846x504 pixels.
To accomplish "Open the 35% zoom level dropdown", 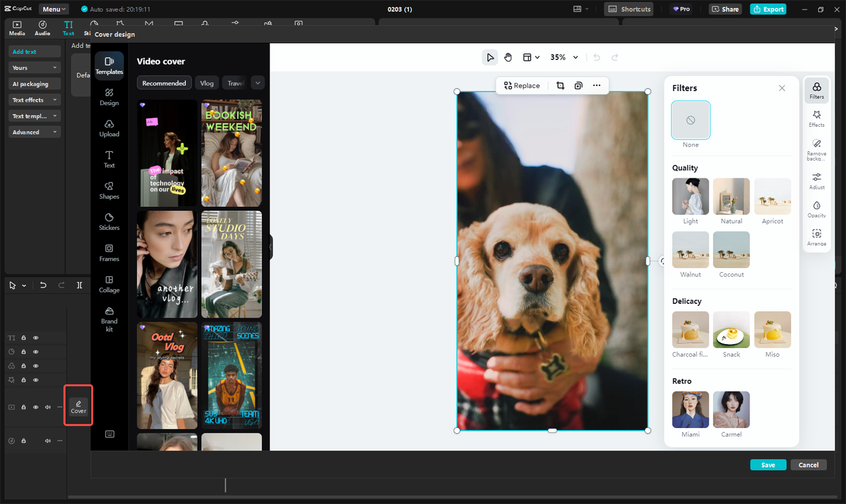I will click(563, 57).
